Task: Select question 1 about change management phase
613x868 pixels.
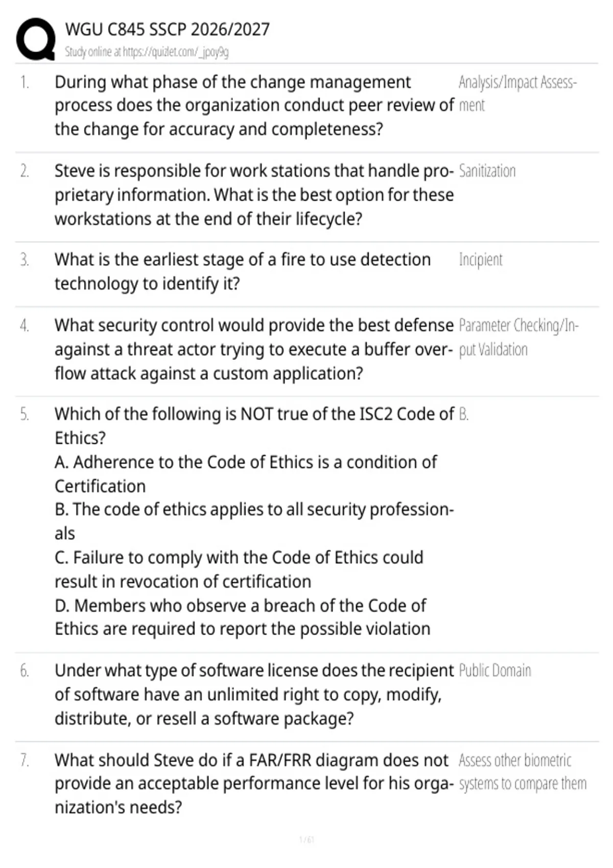Action: click(254, 106)
